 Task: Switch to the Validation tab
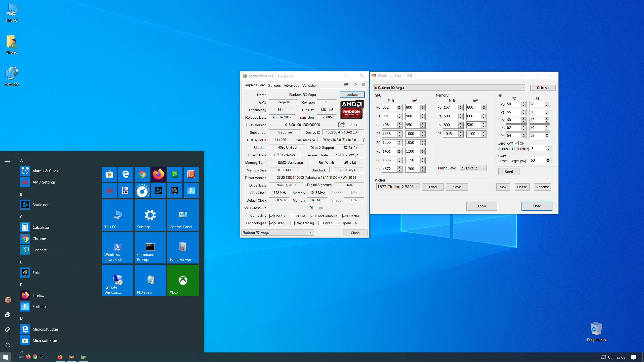pyautogui.click(x=310, y=85)
